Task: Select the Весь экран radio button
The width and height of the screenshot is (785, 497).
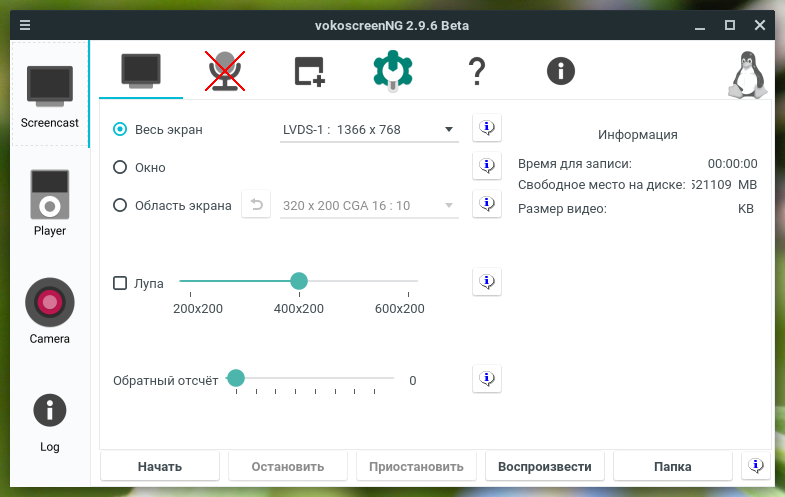Action: [120, 129]
